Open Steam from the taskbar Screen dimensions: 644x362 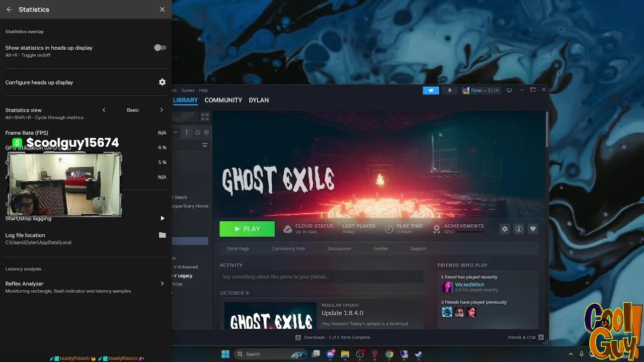click(419, 354)
